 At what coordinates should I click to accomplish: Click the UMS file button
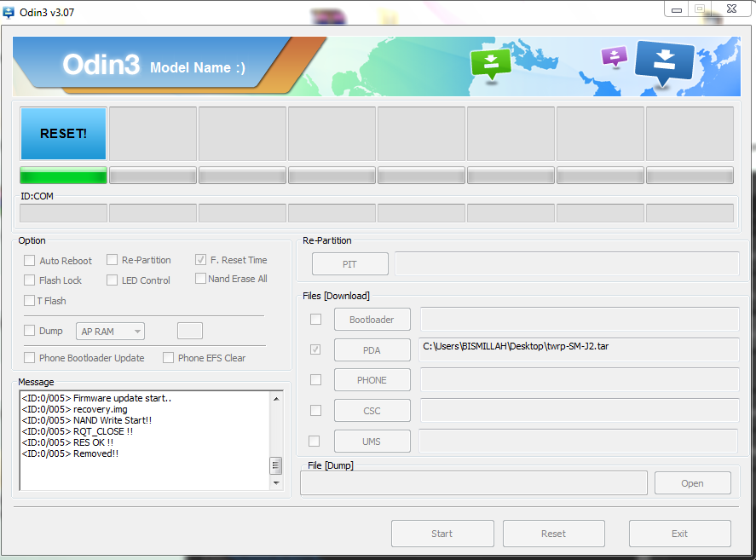pyautogui.click(x=372, y=442)
